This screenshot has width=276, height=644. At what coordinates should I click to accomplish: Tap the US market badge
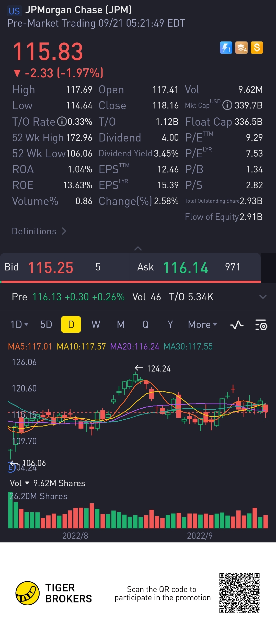click(x=14, y=11)
